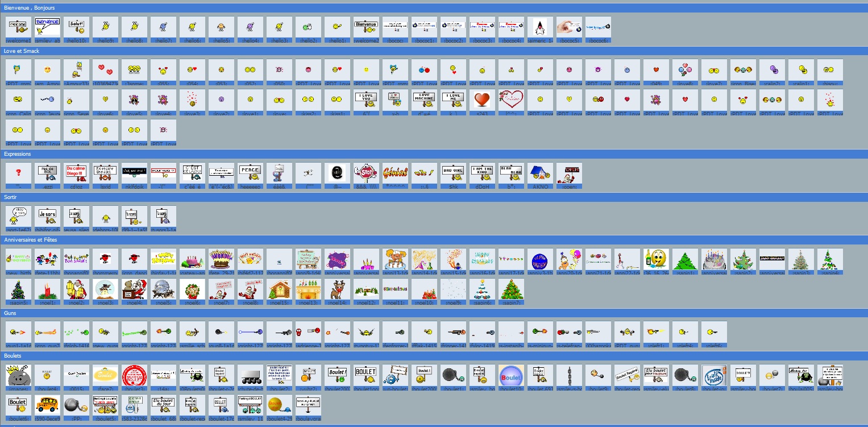Viewport: 868px width, 427px height.
Task: Choose the red STOP sign smiley
Action: 367,173
